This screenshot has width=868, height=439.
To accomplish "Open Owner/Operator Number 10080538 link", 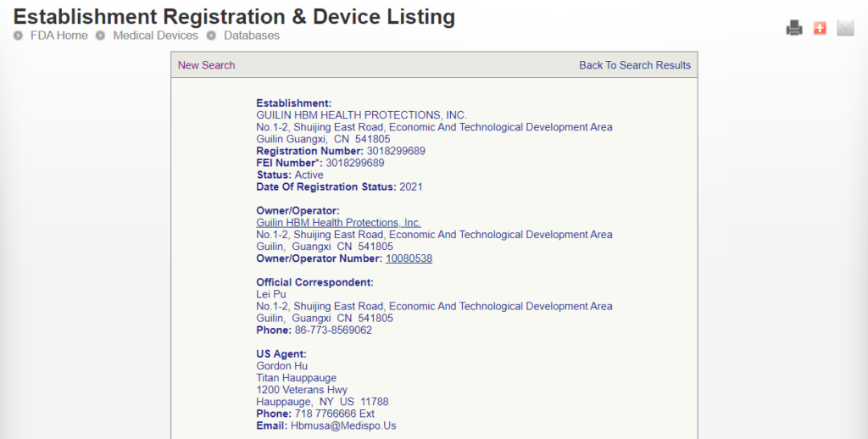I will click(409, 258).
